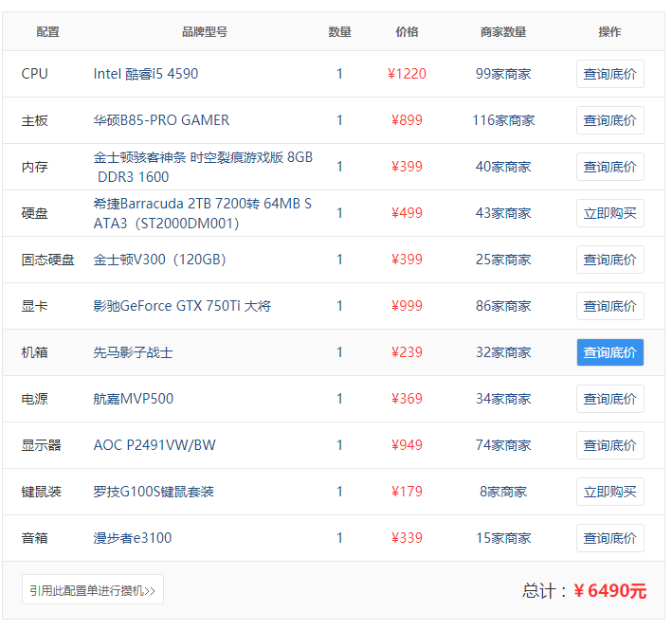Open the 希捷Barracuda 2TB product link
Viewport: 672px width, 629px height.
(202, 213)
